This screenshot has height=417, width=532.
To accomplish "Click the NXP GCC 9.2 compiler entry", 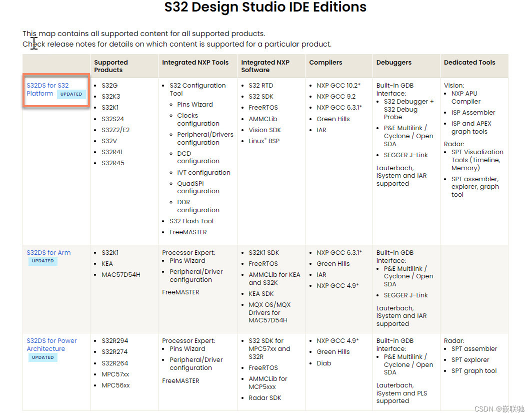I will tap(336, 97).
